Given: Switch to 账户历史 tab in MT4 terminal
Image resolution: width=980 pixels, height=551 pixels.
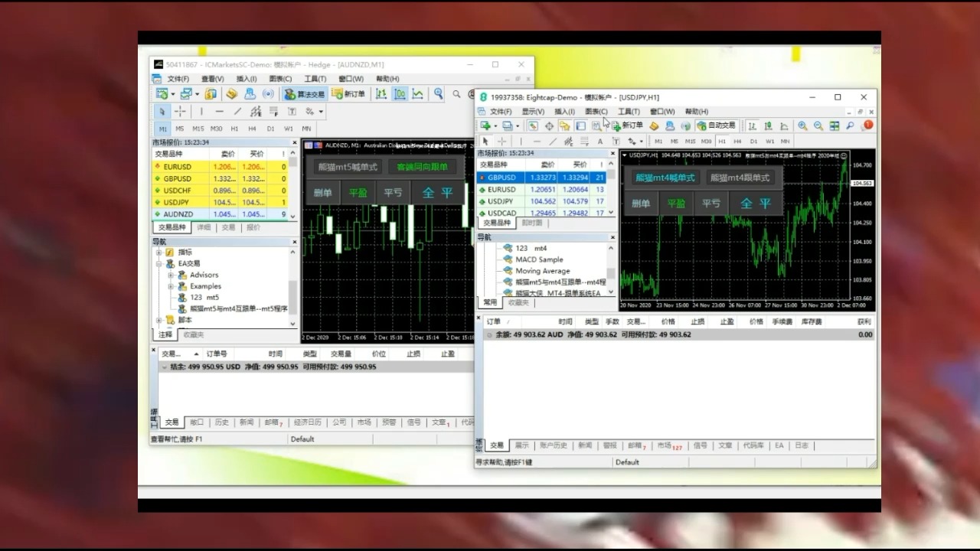Looking at the screenshot, I should (554, 445).
